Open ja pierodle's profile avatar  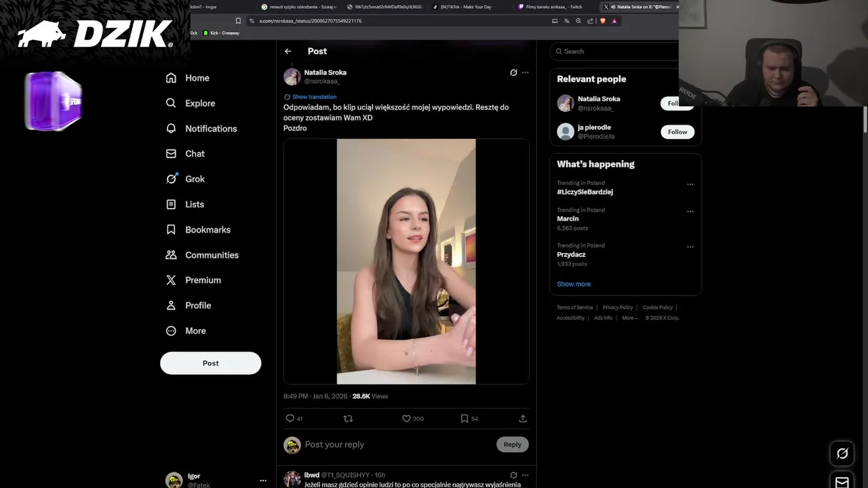[566, 132]
